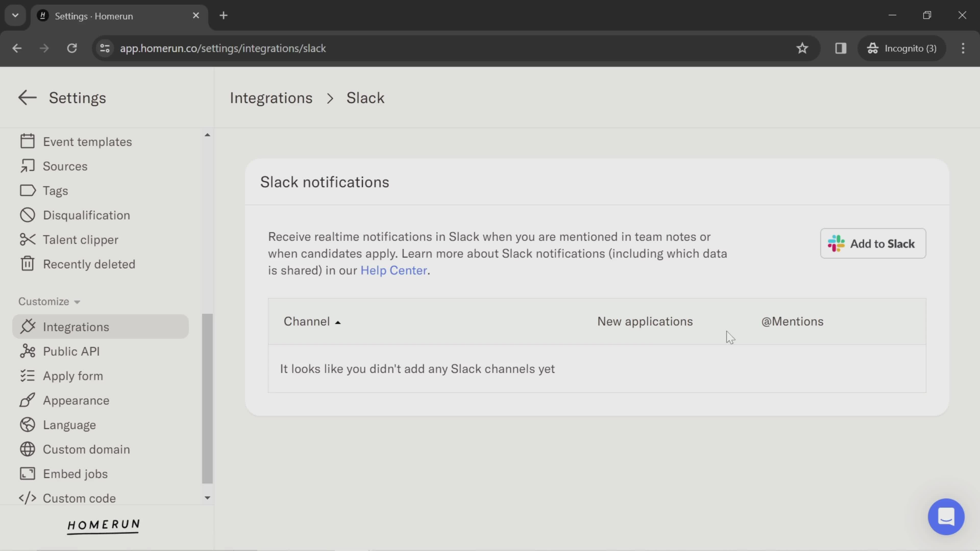Click the sidebar scrollbar thumb

pos(207,398)
